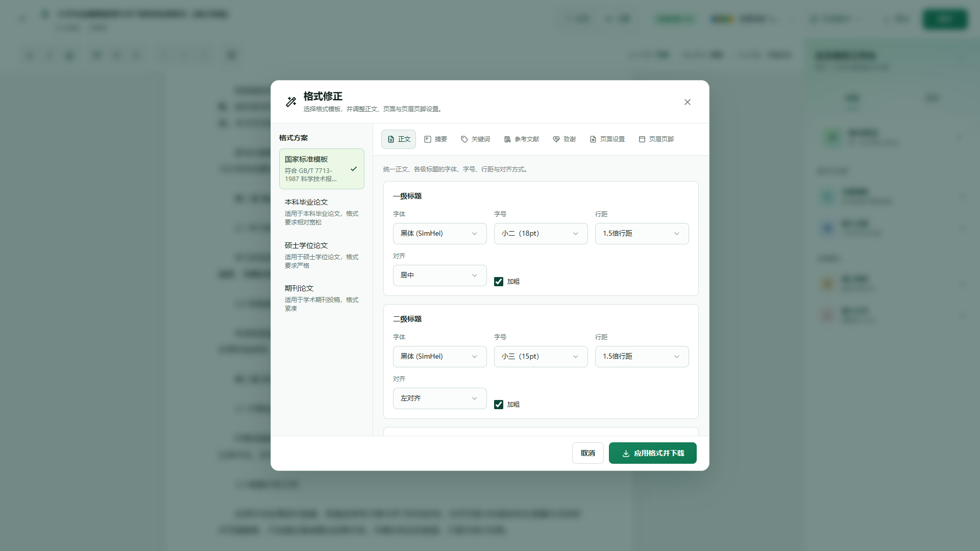The height and width of the screenshot is (551, 980).
Task: Switch to the 摘要 tab
Action: click(x=435, y=139)
